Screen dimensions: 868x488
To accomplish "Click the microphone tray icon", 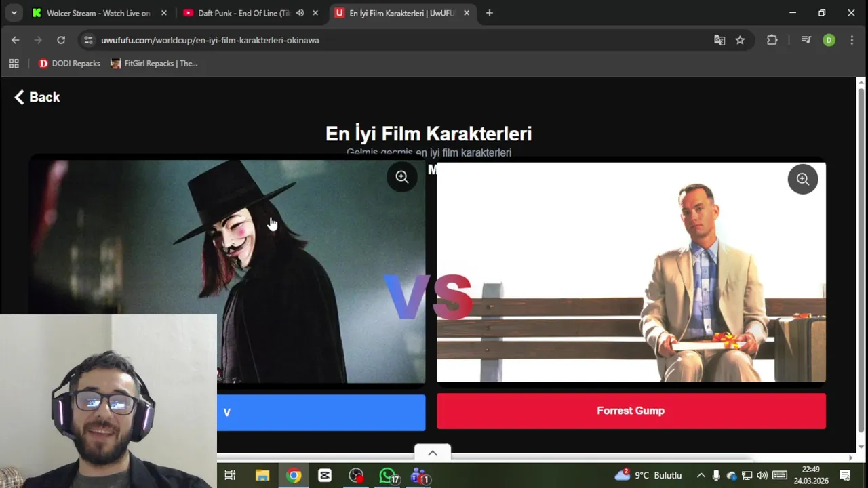I will click(x=716, y=475).
